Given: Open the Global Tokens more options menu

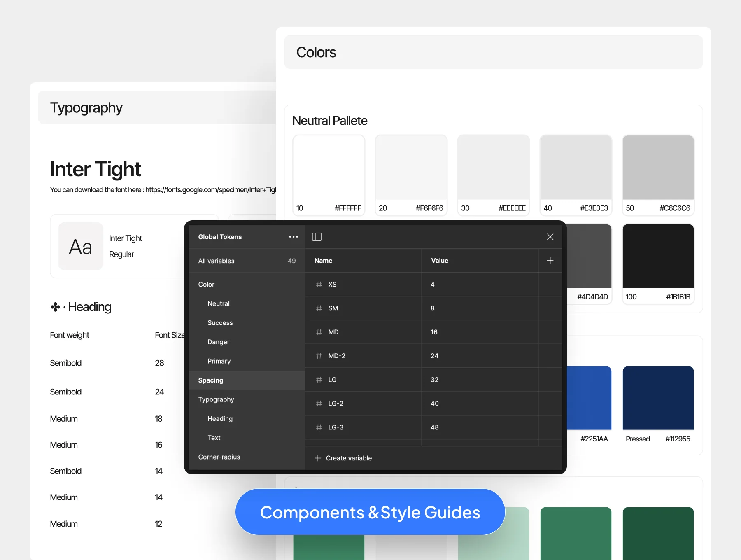Looking at the screenshot, I should point(293,237).
